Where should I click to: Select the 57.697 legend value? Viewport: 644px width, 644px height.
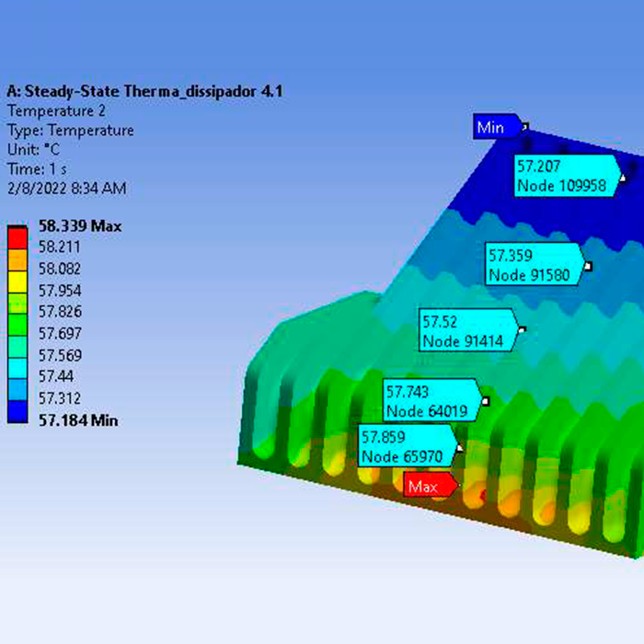[59, 334]
